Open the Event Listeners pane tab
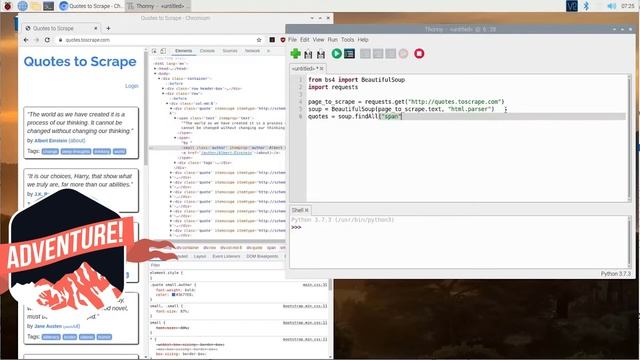Image resolution: width=640 pixels, height=360 pixels. point(226,256)
